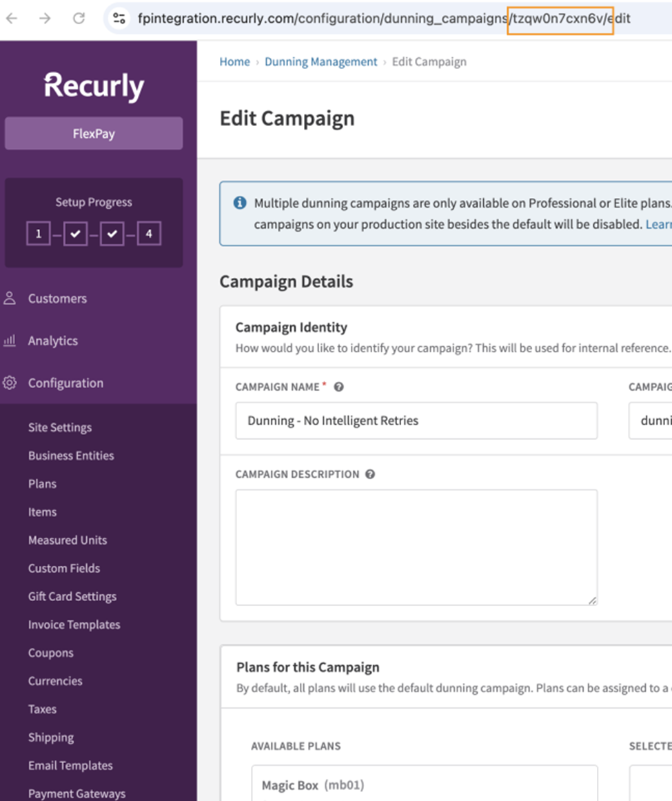672x801 pixels.
Task: Go to Dunning Management breadcrumb link
Action: pyautogui.click(x=320, y=62)
